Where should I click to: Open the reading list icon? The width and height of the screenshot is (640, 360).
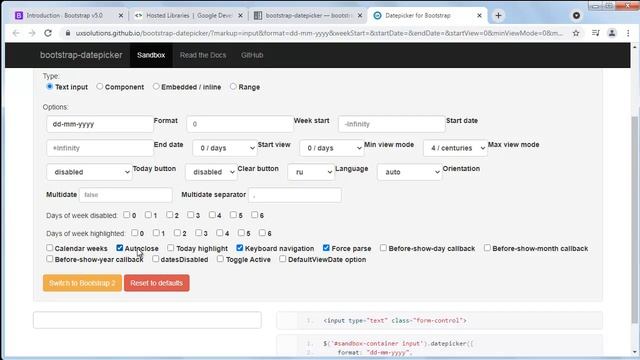(596, 33)
